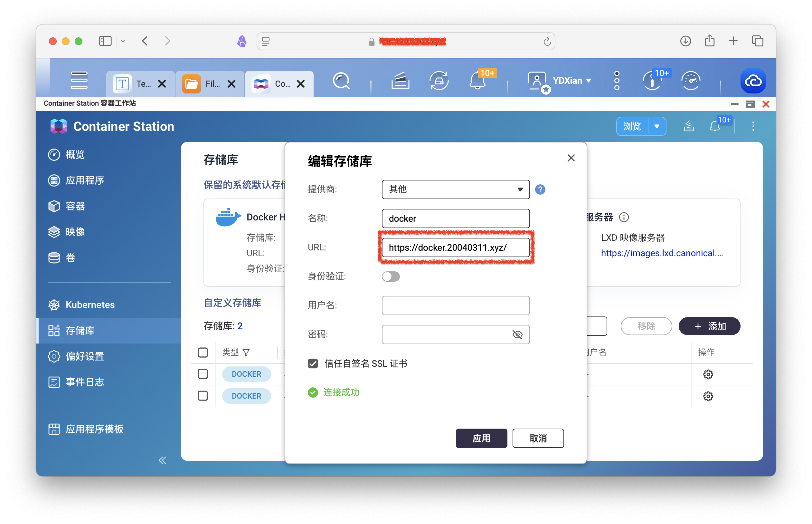The image size is (812, 524).
Task: Open QTS notification bell with 10+ badge
Action: pos(477,81)
